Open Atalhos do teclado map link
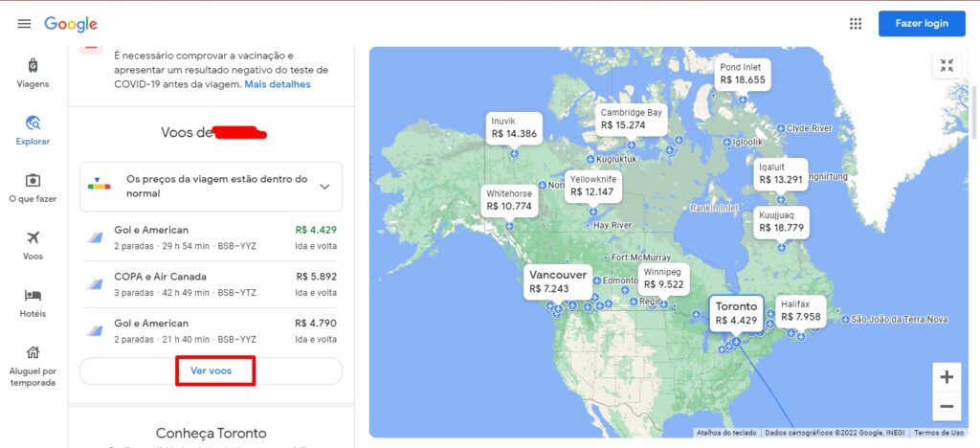The image size is (980, 448). 727,433
